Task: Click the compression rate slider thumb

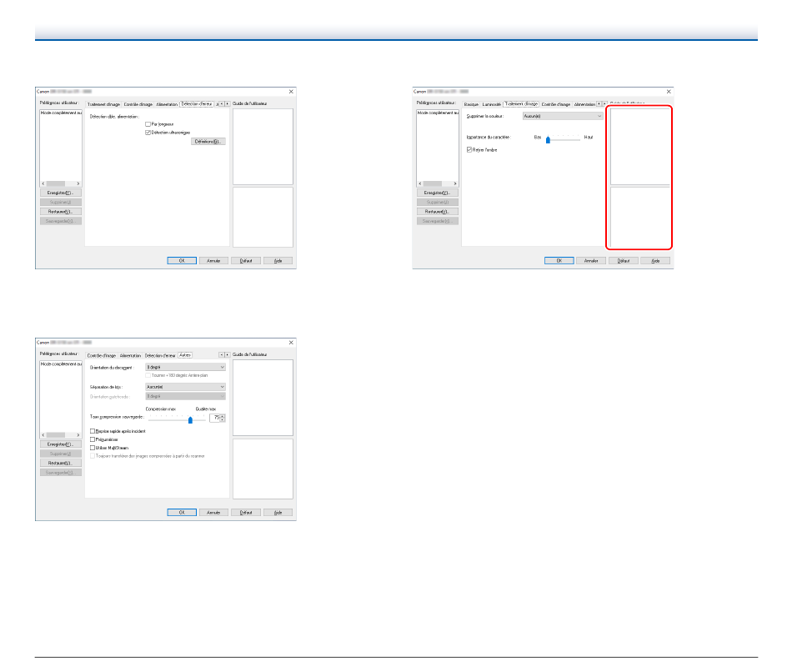Action: pyautogui.click(x=190, y=420)
